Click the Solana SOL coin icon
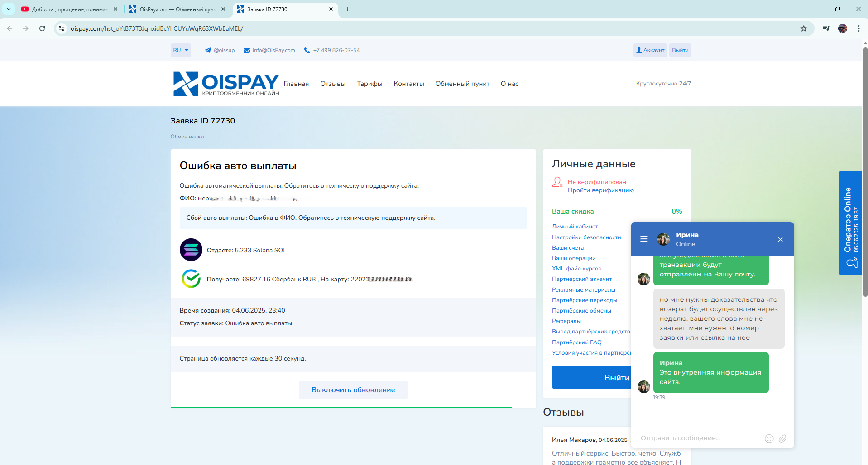The image size is (868, 465). [x=191, y=250]
